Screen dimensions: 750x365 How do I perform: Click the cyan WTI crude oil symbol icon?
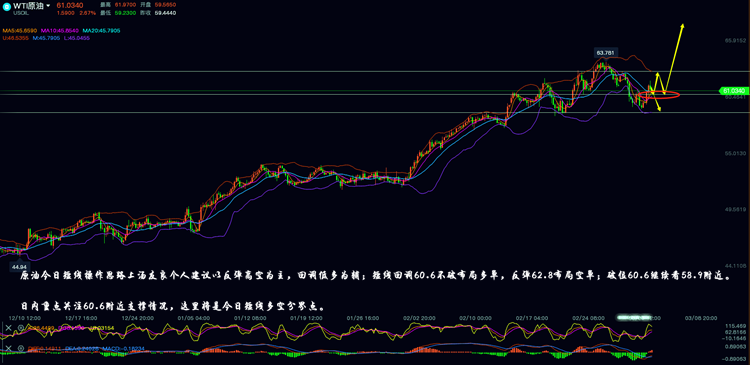(x=6, y=6)
